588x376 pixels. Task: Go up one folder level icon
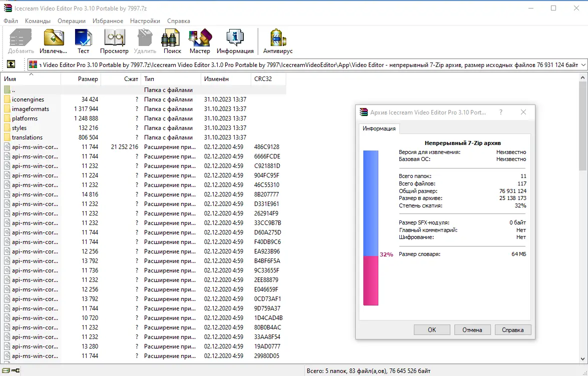point(11,64)
